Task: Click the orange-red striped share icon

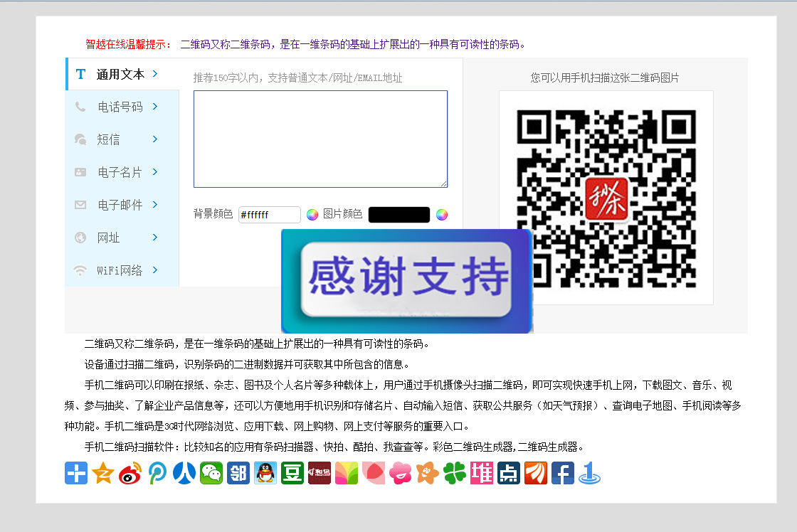Action: pyautogui.click(x=536, y=473)
